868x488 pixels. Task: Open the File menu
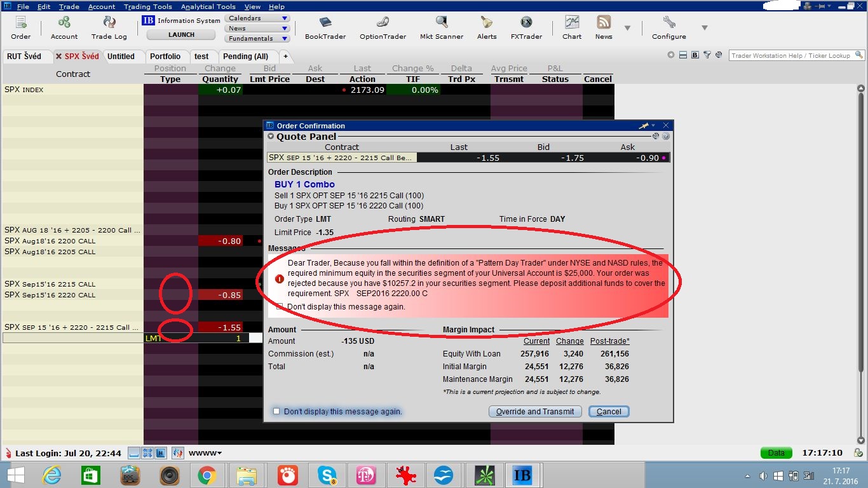tap(23, 6)
